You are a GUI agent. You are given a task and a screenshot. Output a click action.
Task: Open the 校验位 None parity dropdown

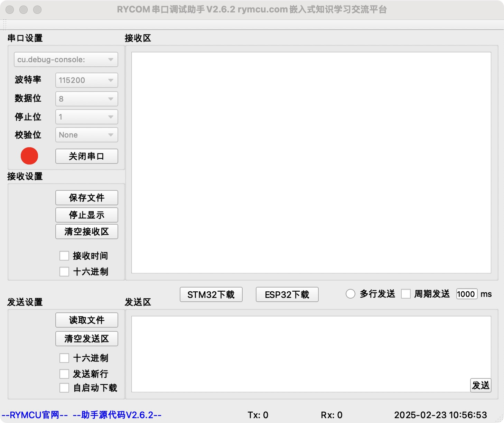(86, 135)
